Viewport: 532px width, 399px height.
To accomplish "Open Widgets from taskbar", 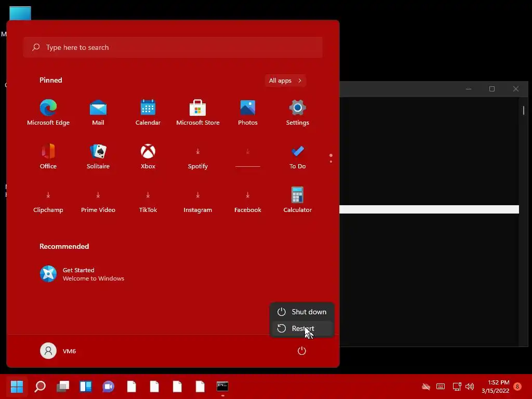I will 86,386.
